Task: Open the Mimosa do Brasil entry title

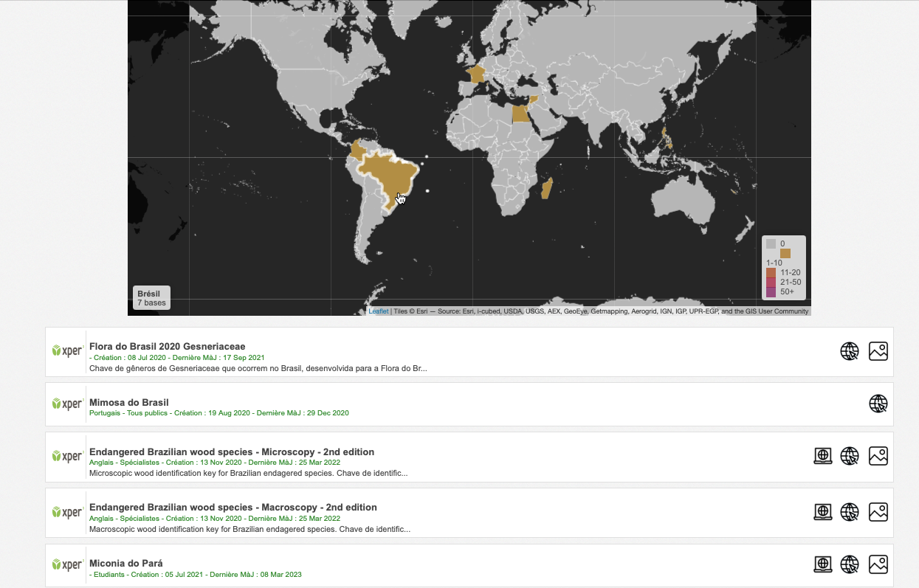Action: coord(128,403)
